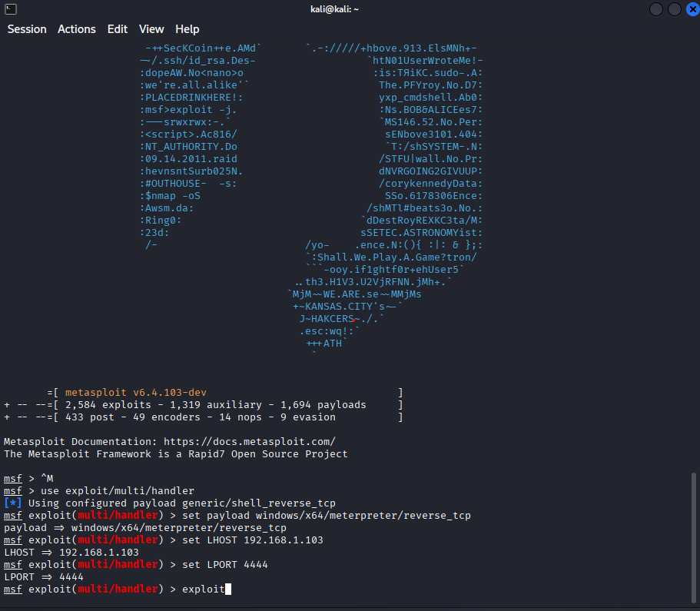This screenshot has width=700, height=611.
Task: Click the terminal vertical scrollbar
Action: 693,538
